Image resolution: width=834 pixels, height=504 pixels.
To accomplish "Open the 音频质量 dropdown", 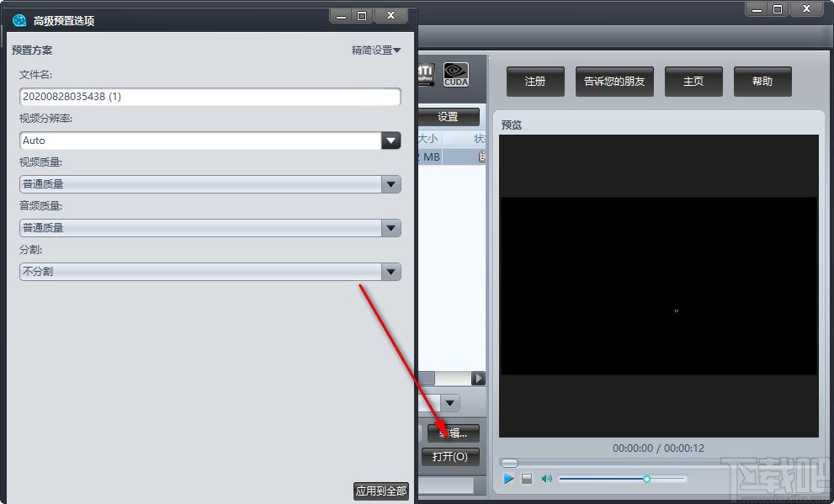I will coord(391,228).
